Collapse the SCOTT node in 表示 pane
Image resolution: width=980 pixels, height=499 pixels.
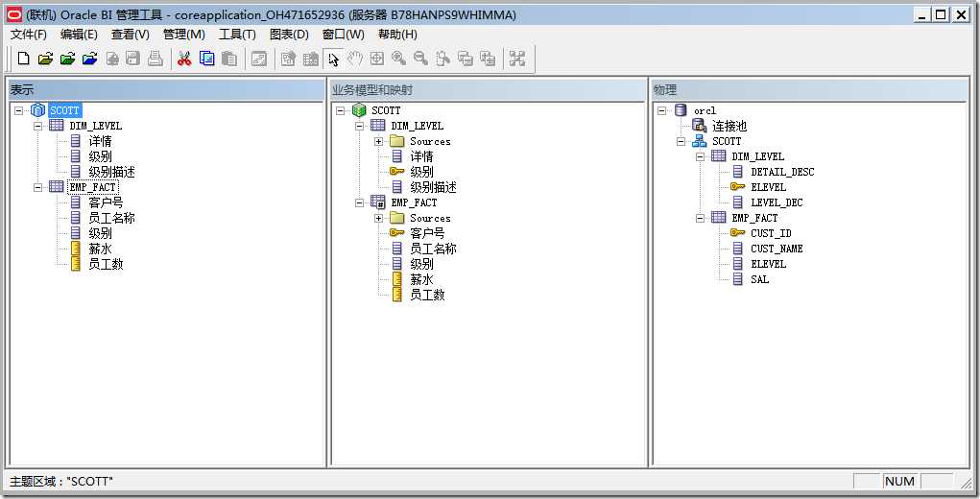(x=19, y=110)
